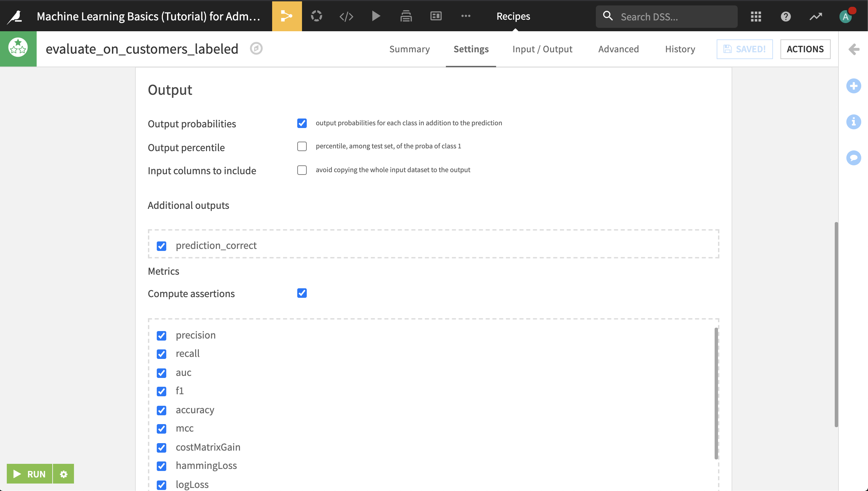This screenshot has width=868, height=491.
Task: Uncheck the f1 metric
Action: coord(162,392)
